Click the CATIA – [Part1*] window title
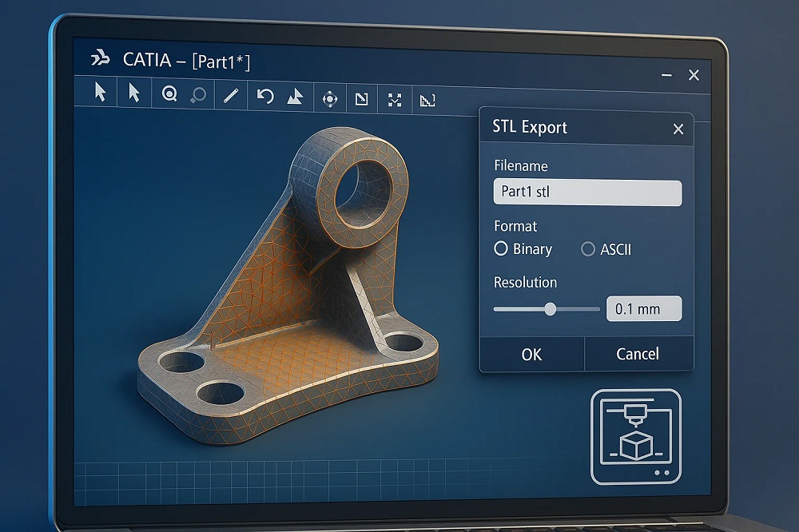The image size is (799, 532). tap(186, 61)
